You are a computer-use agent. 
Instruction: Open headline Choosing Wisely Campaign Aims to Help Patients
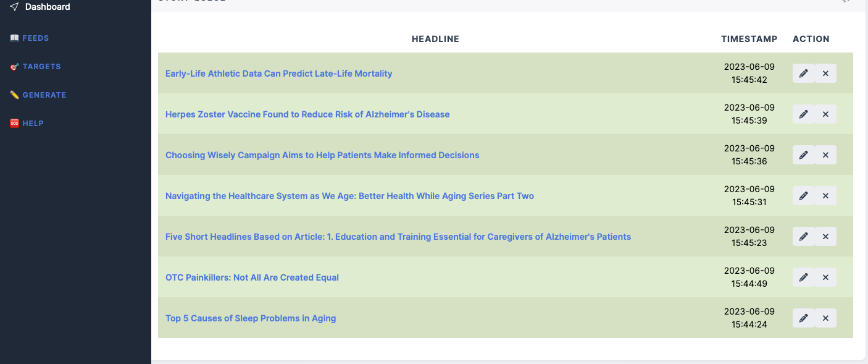322,155
